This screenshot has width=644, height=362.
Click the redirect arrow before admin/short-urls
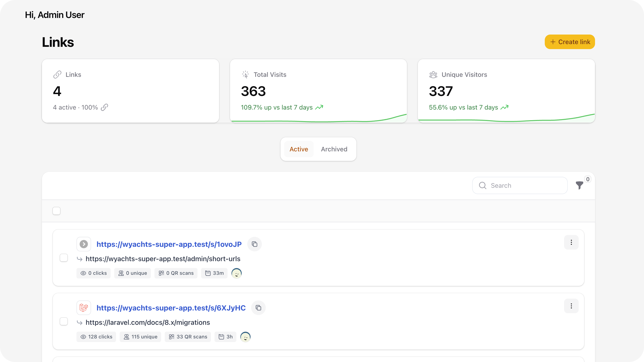80,259
